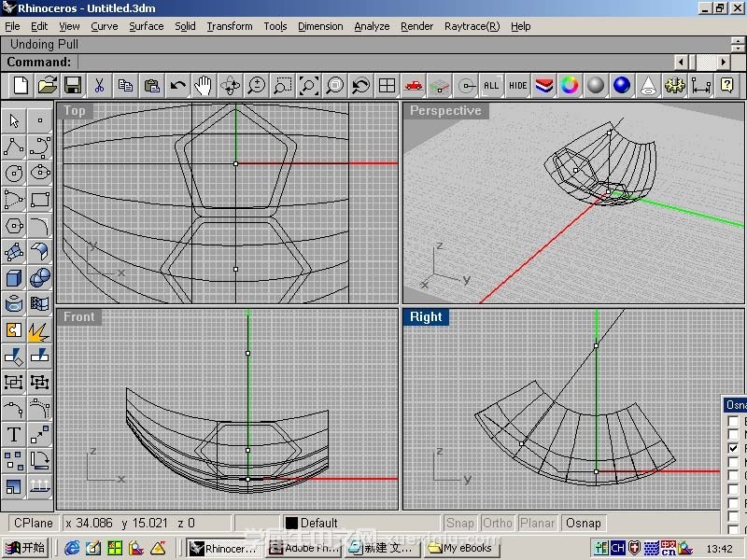This screenshot has height=560, width=747.
Task: Click the Undo arrow icon in the toolbar
Action: pyautogui.click(x=178, y=86)
